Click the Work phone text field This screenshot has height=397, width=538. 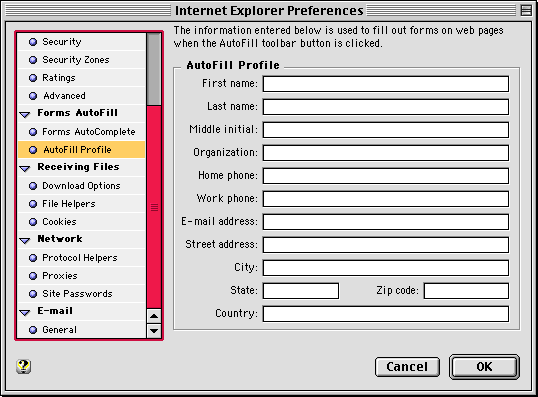click(386, 199)
